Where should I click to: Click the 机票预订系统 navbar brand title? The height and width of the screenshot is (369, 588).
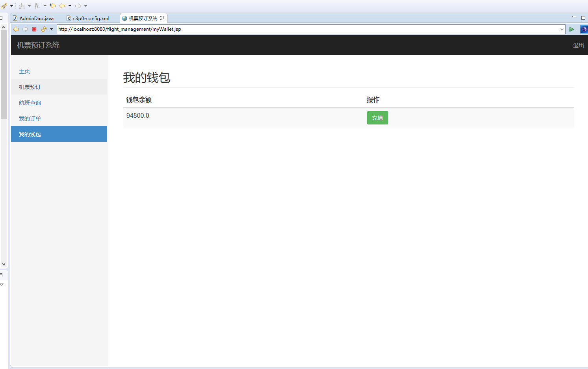(x=38, y=45)
